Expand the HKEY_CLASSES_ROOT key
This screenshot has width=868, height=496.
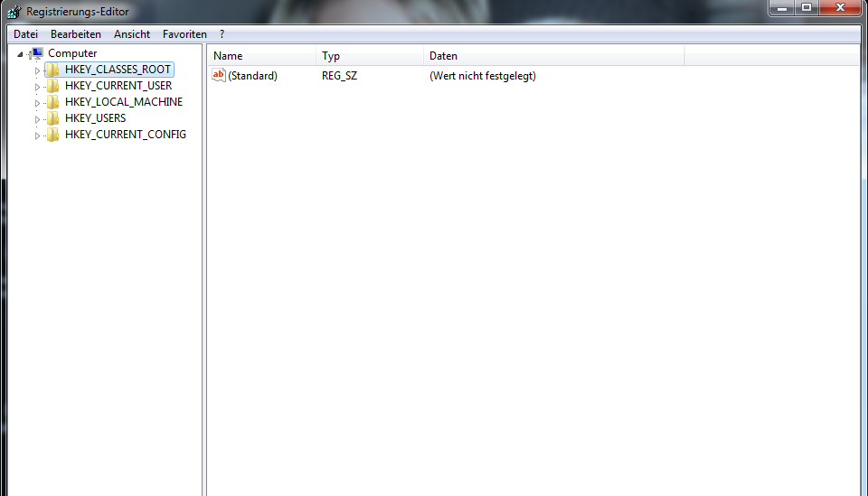(x=37, y=70)
